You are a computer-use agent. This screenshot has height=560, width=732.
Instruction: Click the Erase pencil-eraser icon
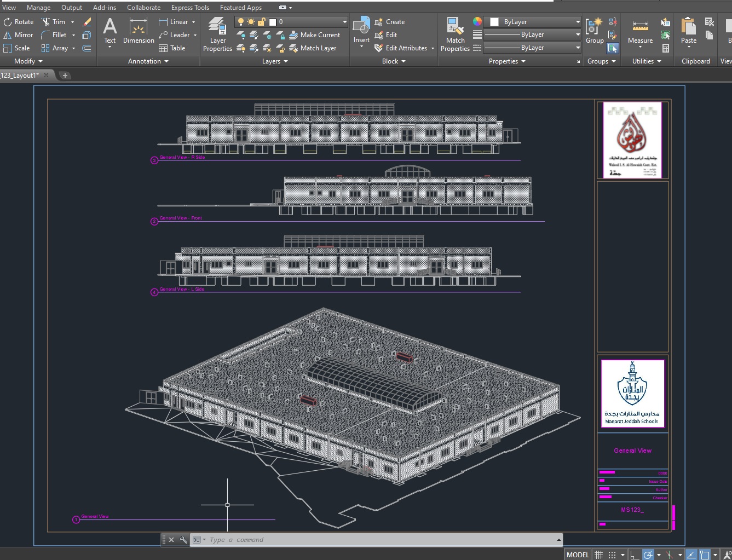click(x=87, y=22)
